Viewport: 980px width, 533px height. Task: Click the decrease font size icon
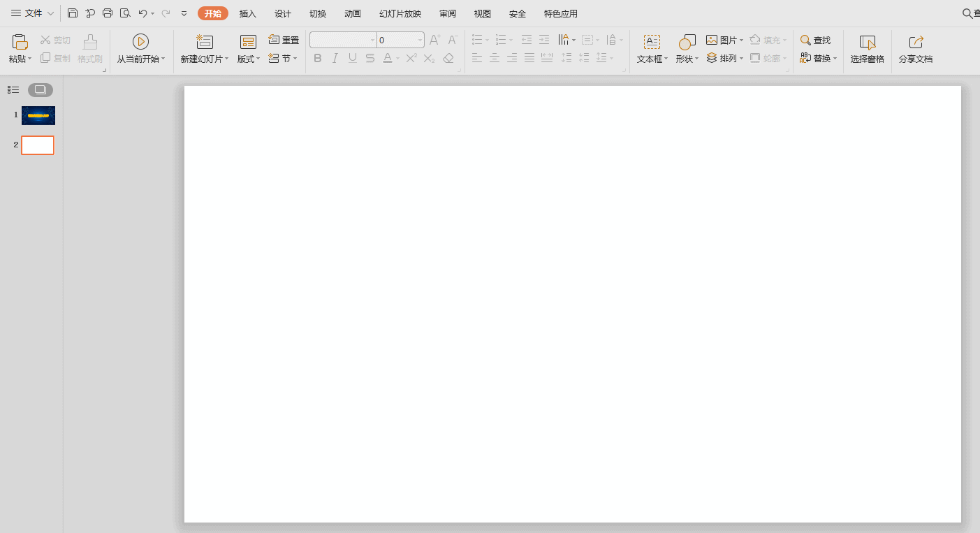(x=453, y=40)
